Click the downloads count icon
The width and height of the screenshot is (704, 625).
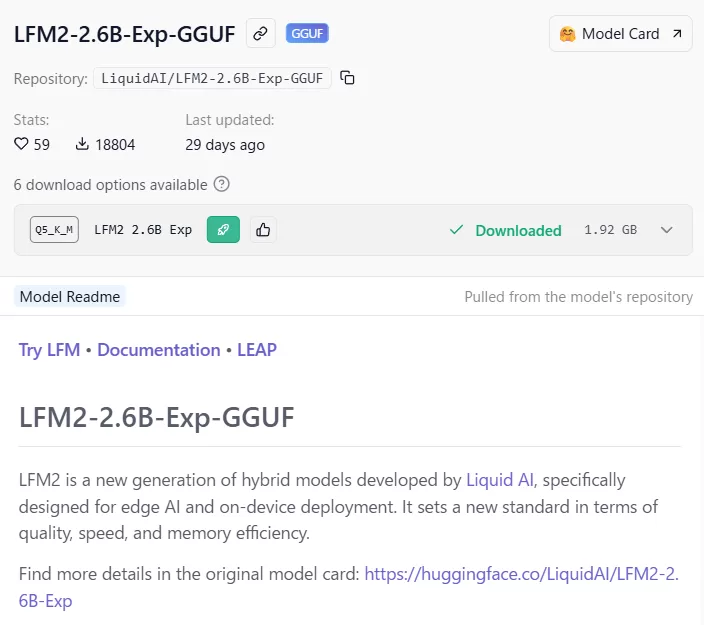(82, 144)
